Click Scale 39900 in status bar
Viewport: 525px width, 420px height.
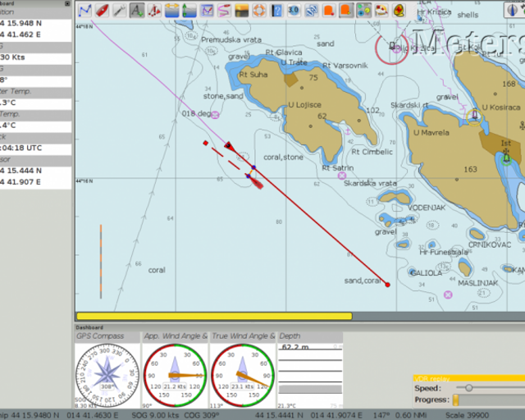point(467,415)
